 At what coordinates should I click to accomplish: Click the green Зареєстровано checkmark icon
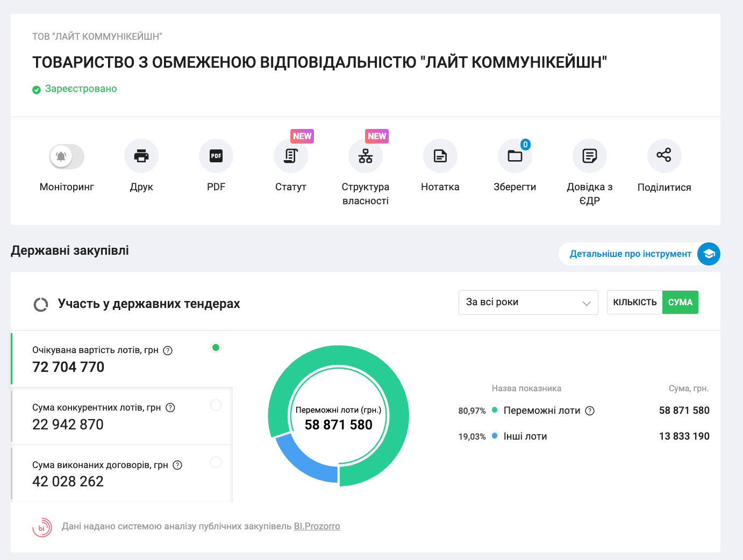pyautogui.click(x=37, y=90)
